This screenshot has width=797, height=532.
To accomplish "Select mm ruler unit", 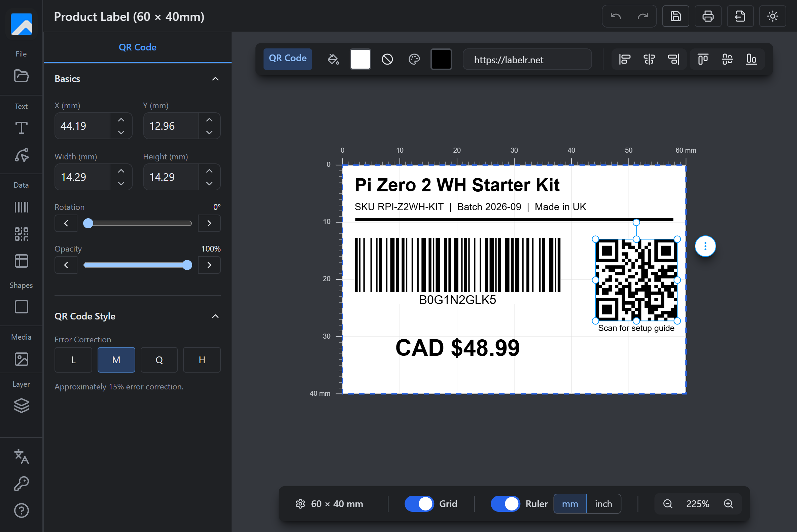I will point(570,504).
